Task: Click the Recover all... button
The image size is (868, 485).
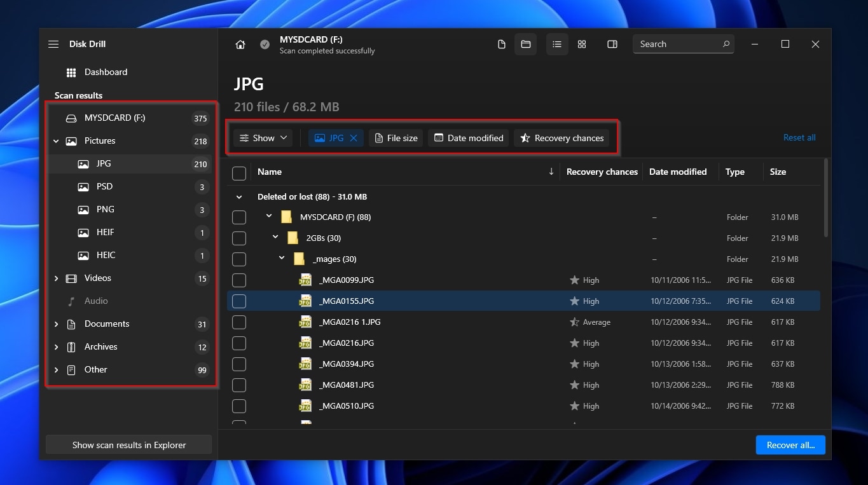Action: pos(790,445)
